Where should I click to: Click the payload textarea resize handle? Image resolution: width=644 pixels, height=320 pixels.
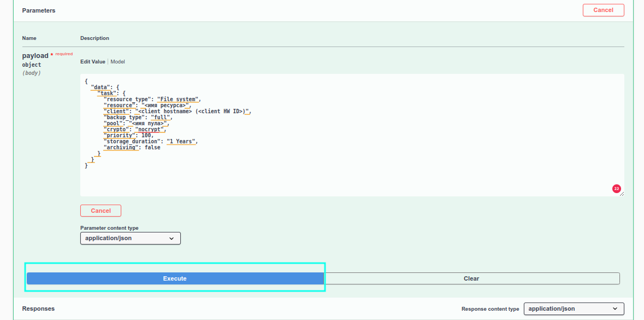coord(622,194)
